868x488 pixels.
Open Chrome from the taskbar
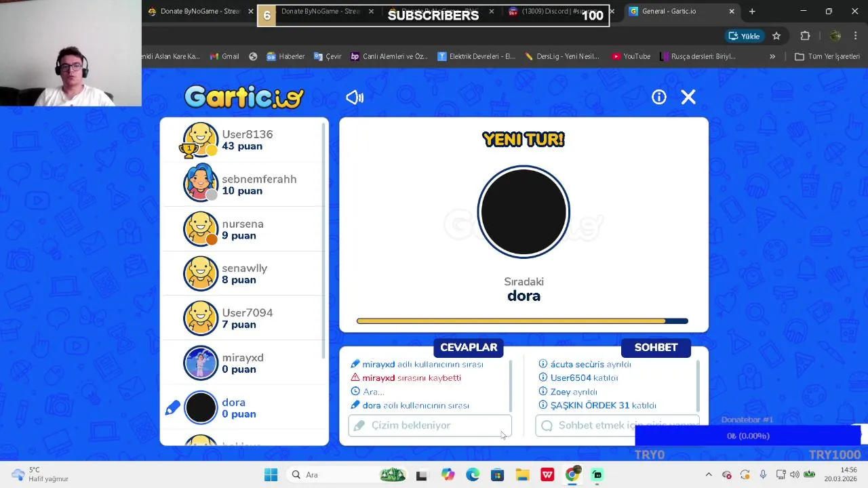[572, 474]
